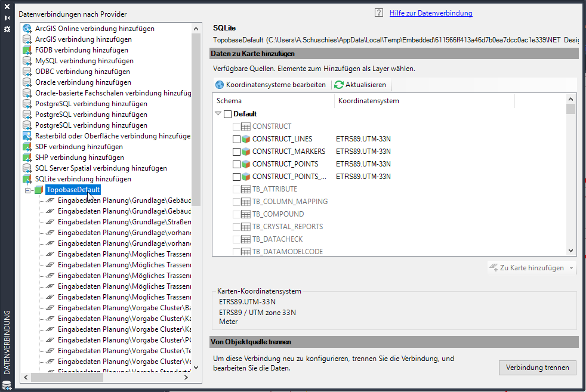Enable the CONSTRUCT_POINTS checkbox
The image size is (586, 392).
[236, 164]
